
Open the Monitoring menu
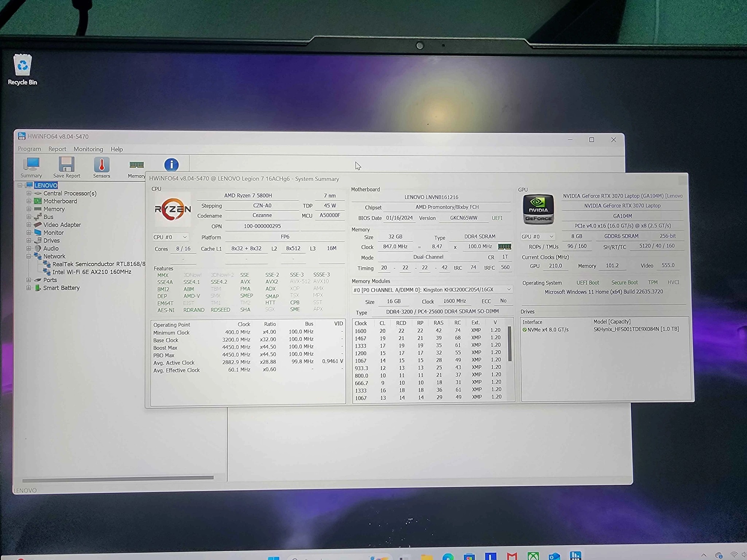pyautogui.click(x=88, y=149)
